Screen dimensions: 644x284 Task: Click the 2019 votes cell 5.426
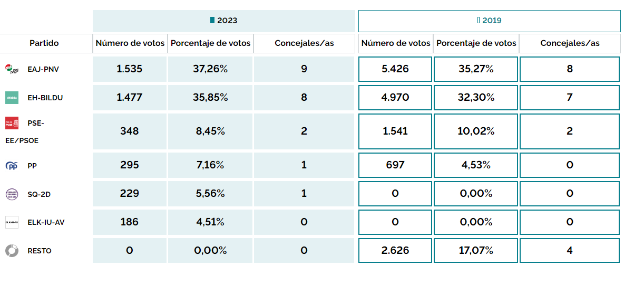click(x=395, y=69)
